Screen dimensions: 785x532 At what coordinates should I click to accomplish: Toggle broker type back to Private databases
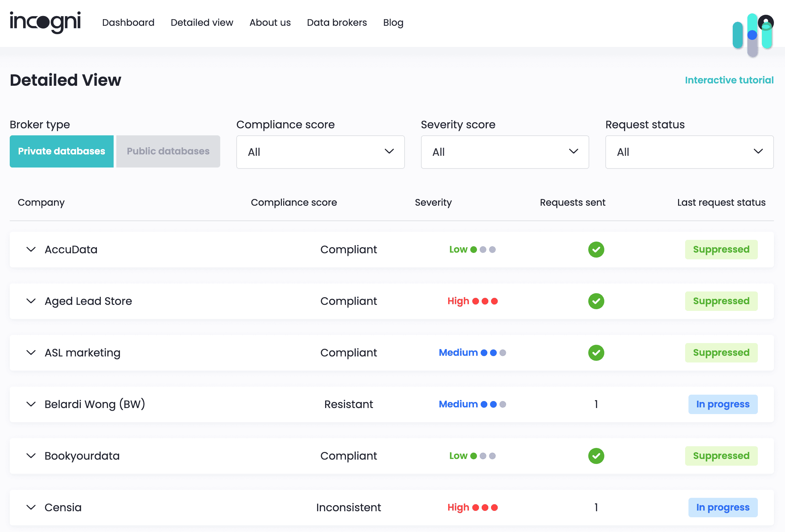61,151
